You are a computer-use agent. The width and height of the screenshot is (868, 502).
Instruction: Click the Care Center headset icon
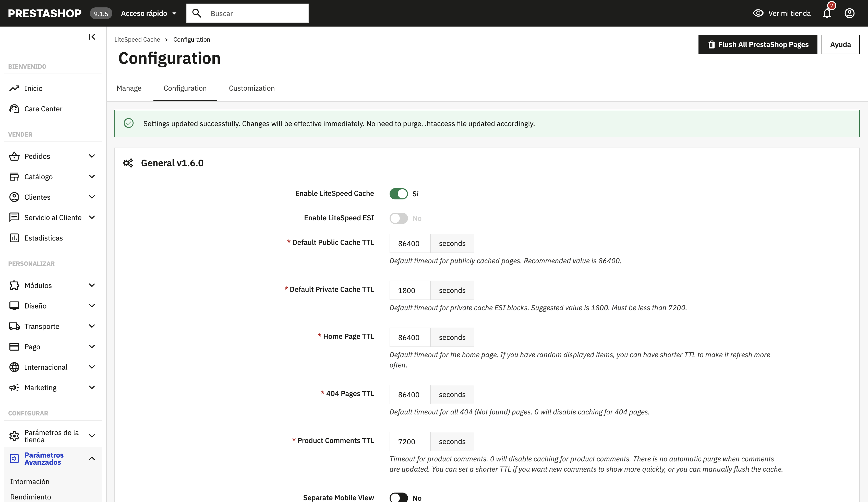(x=14, y=109)
